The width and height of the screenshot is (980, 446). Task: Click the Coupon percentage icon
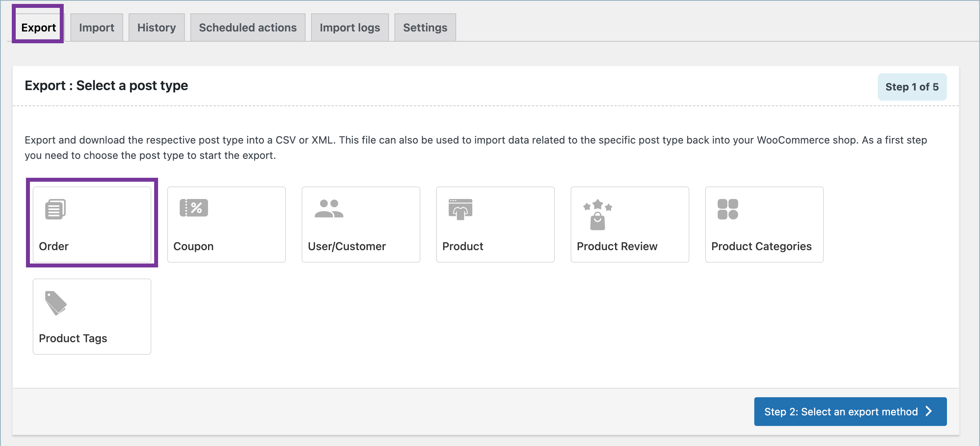[193, 208]
